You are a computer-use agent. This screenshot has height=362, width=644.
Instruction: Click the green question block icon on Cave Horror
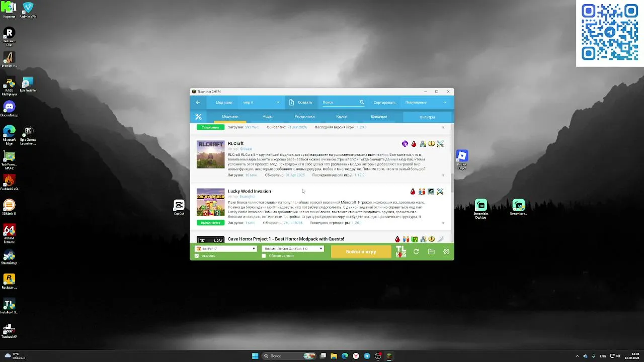coord(415,239)
